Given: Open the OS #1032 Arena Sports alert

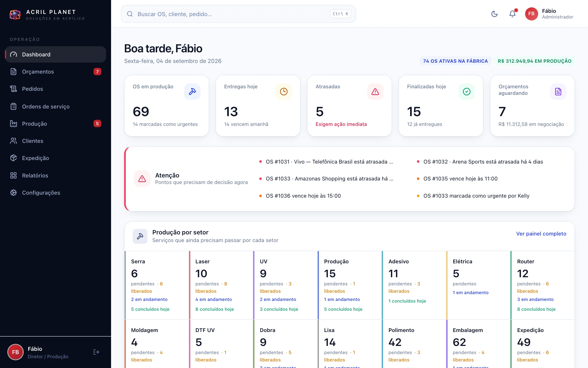Looking at the screenshot, I should (x=483, y=162).
